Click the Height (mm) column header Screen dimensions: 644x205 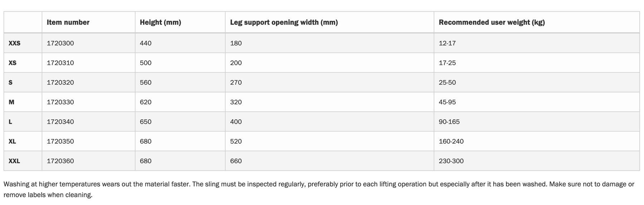click(160, 22)
